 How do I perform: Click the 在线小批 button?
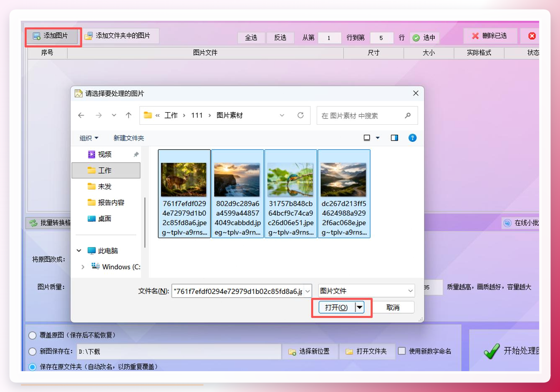pyautogui.click(x=521, y=223)
